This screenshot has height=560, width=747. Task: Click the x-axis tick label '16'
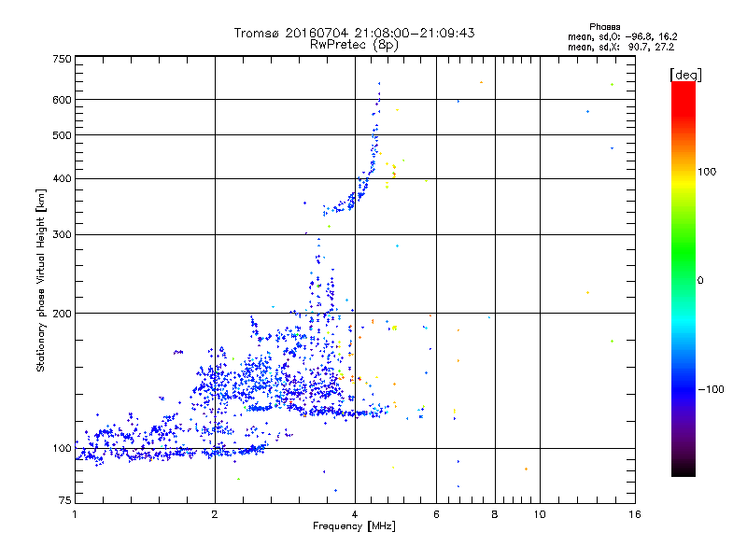[635, 514]
